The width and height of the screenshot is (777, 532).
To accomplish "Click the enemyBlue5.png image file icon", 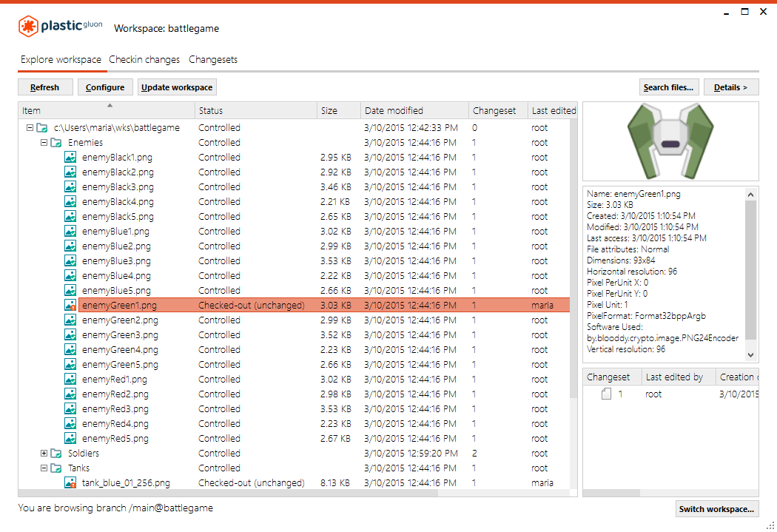I will point(70,291).
